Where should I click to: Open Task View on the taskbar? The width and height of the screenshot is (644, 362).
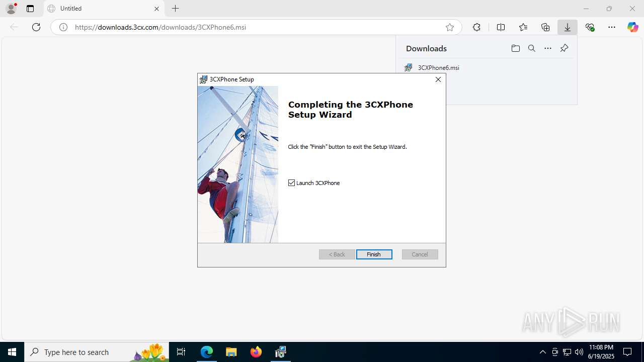[x=181, y=352]
